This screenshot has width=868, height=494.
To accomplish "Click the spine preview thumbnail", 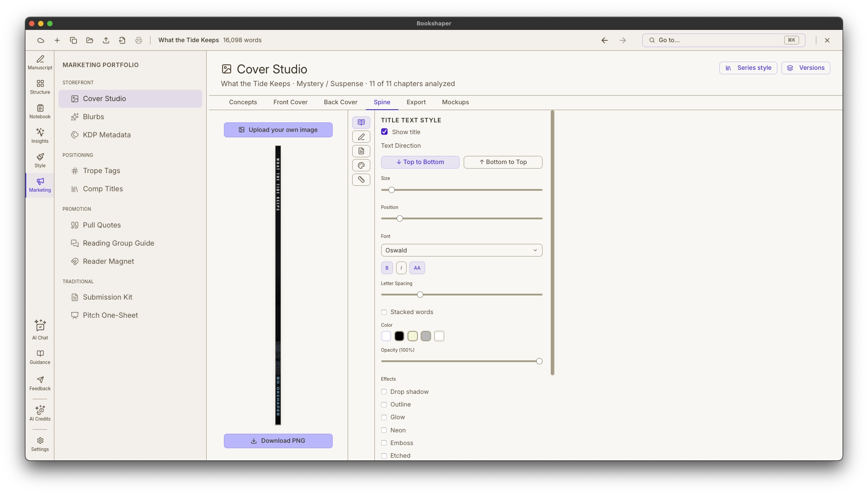I will tap(278, 286).
